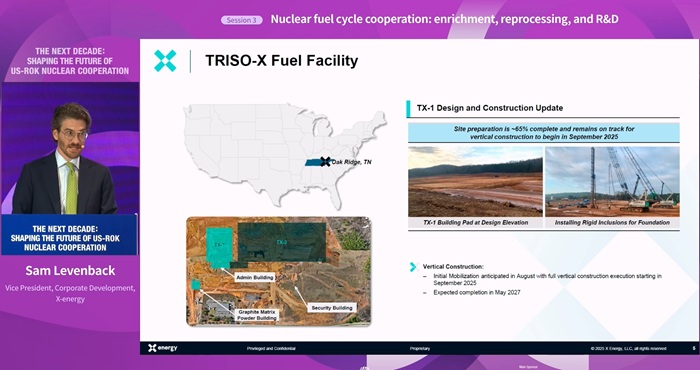Open the TX-1 building pad photo
700x370 pixels.
click(475, 181)
